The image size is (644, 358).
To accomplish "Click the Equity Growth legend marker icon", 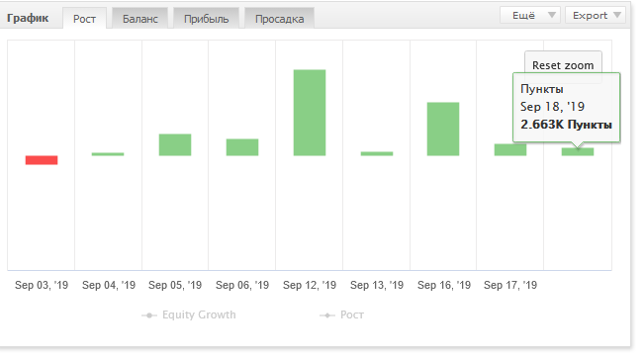I will click(x=149, y=315).
